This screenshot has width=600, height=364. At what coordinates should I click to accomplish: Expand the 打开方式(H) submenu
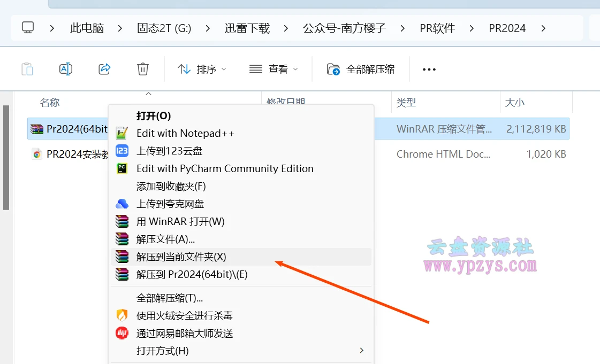click(361, 351)
